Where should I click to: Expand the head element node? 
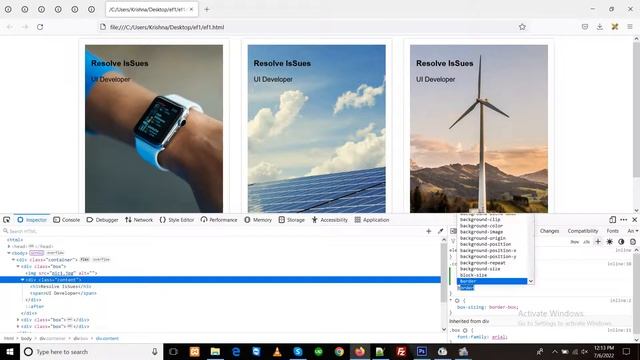[x=9, y=246]
